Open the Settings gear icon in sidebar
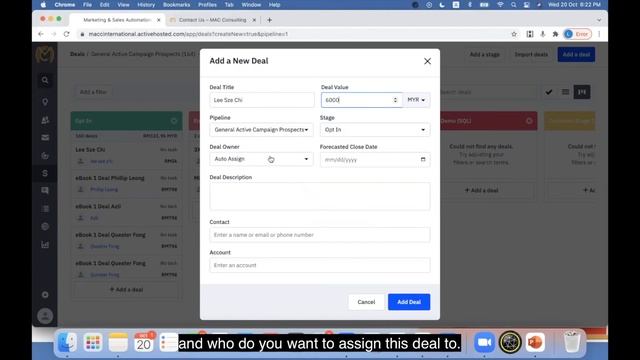640x360 pixels. pos(45,295)
